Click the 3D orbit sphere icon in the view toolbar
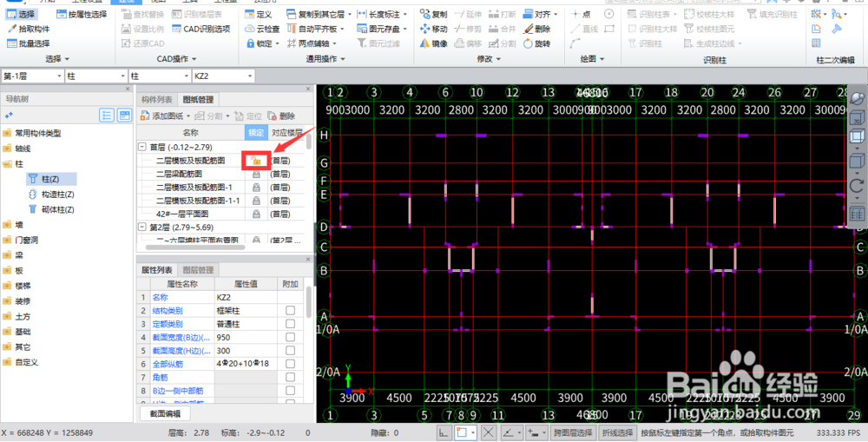 pos(857,99)
